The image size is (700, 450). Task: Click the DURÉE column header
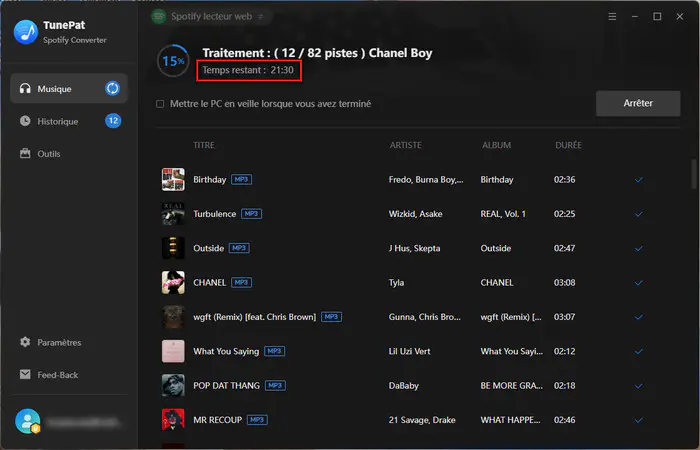pyautogui.click(x=568, y=145)
